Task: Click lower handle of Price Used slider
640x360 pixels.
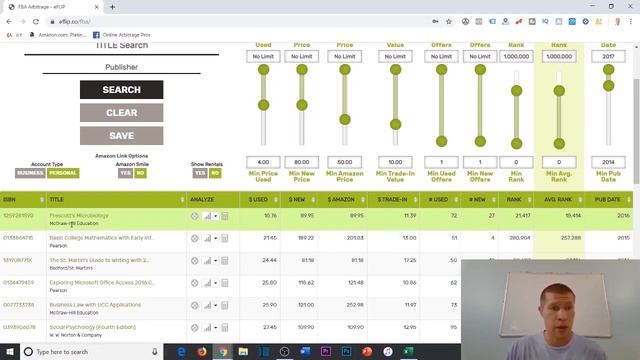Action: click(x=264, y=105)
